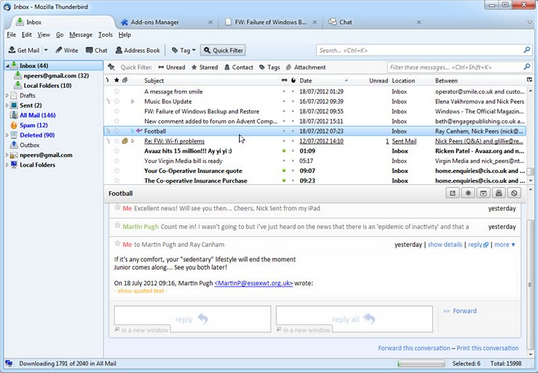Image resolution: width=538 pixels, height=373 pixels.
Task: Select the Spam folder flame icon
Action: (x=14, y=125)
